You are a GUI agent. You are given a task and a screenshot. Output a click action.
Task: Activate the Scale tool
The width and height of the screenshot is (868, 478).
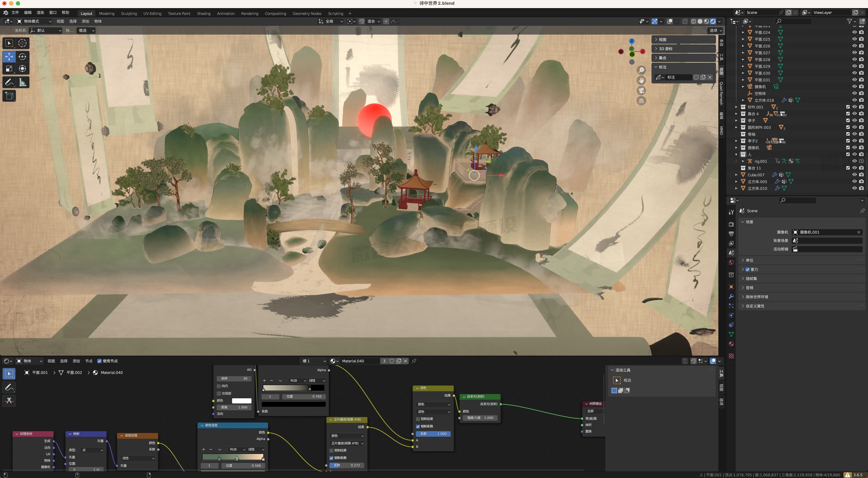coord(9,69)
